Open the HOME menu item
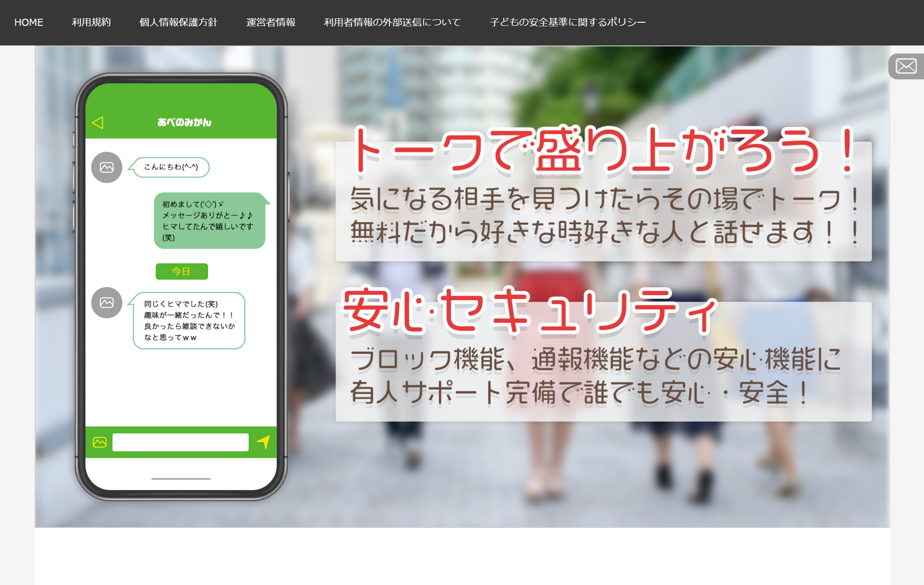The width and height of the screenshot is (924, 585). click(29, 22)
